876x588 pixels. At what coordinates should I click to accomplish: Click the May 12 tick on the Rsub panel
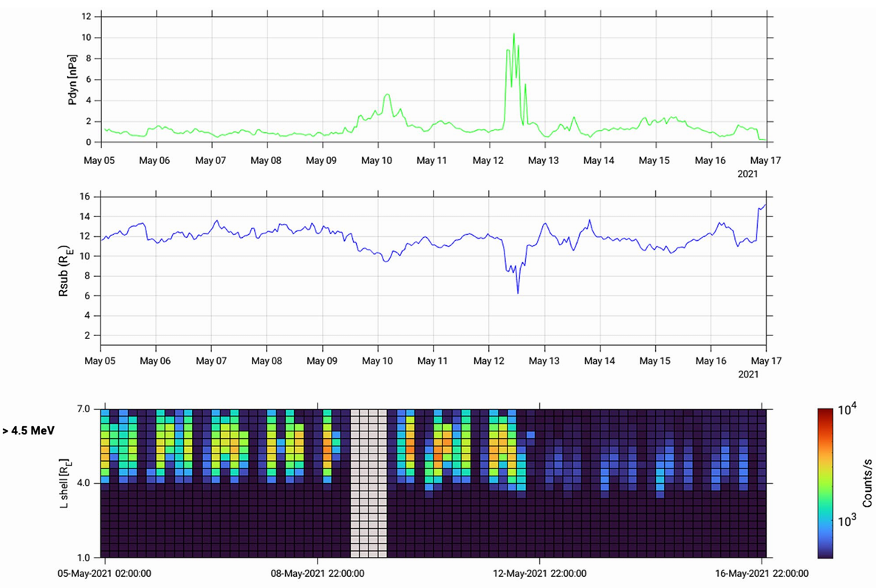pyautogui.click(x=487, y=360)
